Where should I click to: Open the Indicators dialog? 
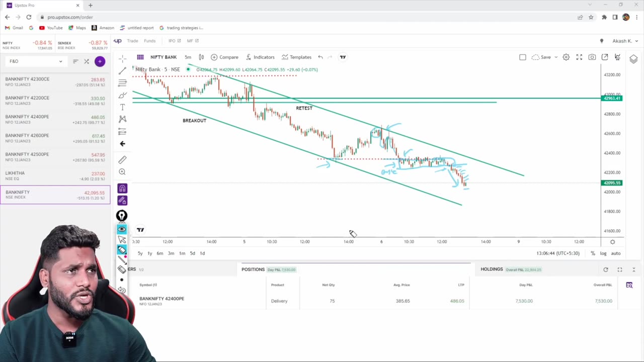260,57
